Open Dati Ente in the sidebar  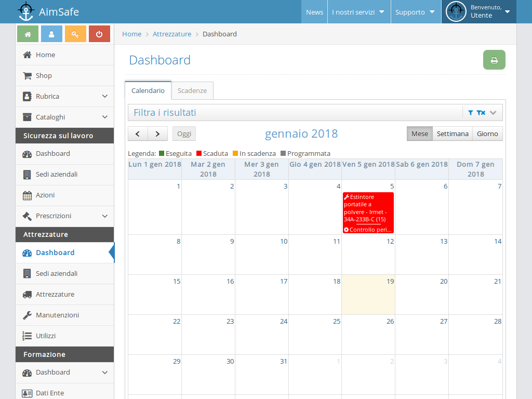point(65,393)
